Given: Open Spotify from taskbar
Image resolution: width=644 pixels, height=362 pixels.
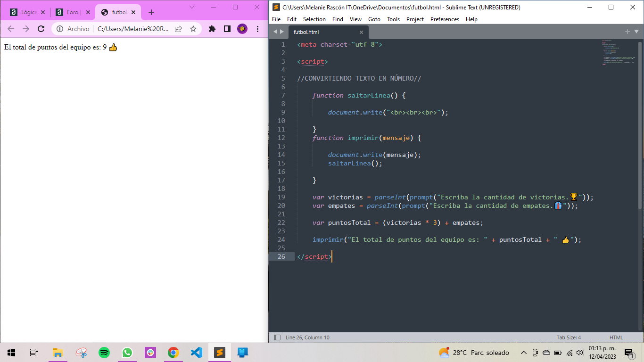Looking at the screenshot, I should [x=104, y=353].
